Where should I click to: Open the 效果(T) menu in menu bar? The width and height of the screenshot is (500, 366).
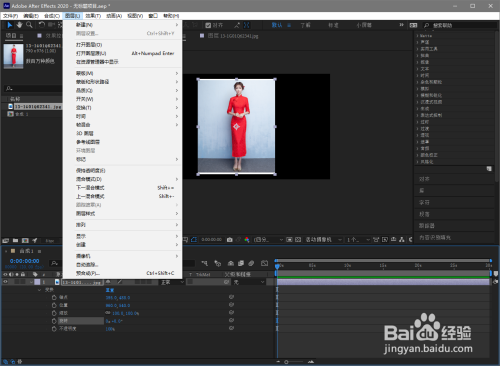93,16
